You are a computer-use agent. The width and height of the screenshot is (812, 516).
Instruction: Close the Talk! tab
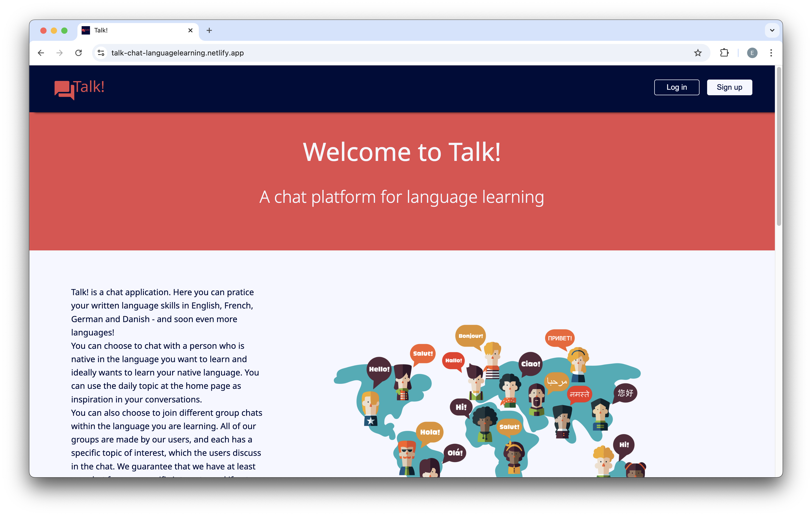point(190,30)
